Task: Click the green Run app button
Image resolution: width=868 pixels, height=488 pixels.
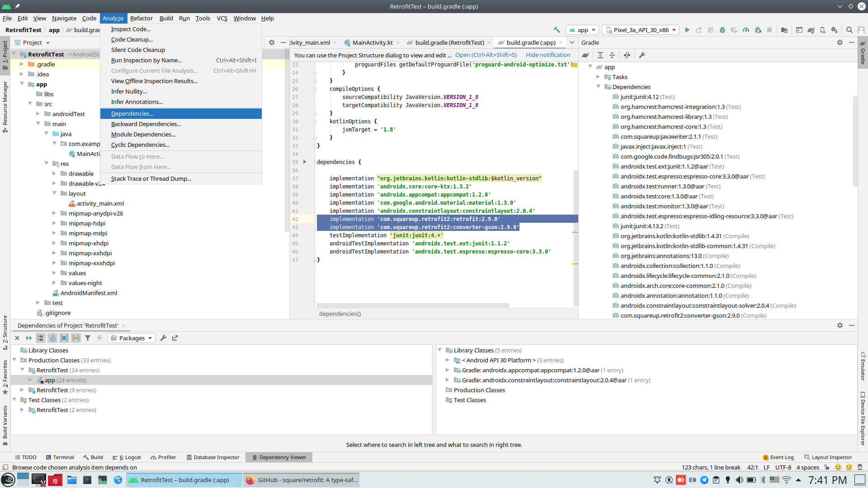Action: click(x=687, y=30)
